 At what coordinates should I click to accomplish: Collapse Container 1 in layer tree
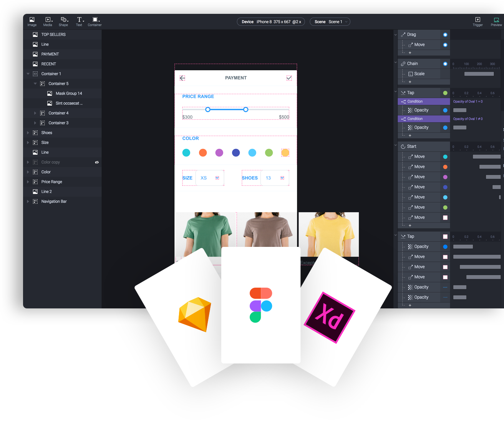tap(28, 74)
